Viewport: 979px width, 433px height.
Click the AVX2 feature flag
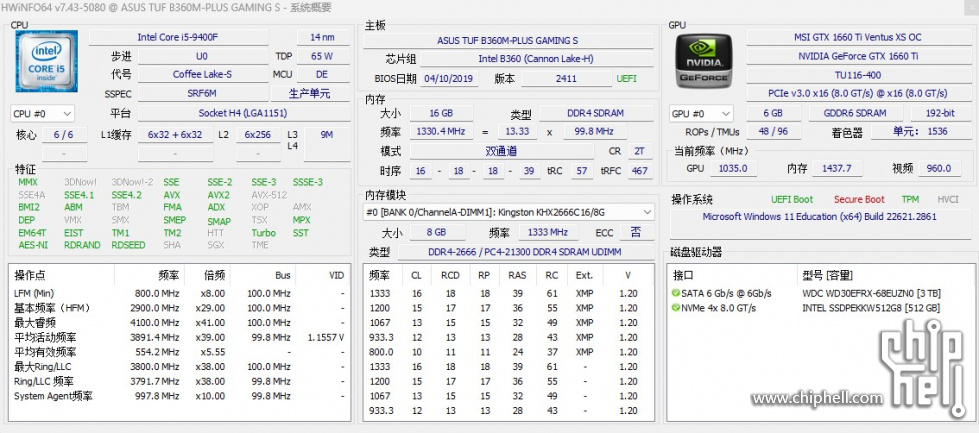click(219, 195)
